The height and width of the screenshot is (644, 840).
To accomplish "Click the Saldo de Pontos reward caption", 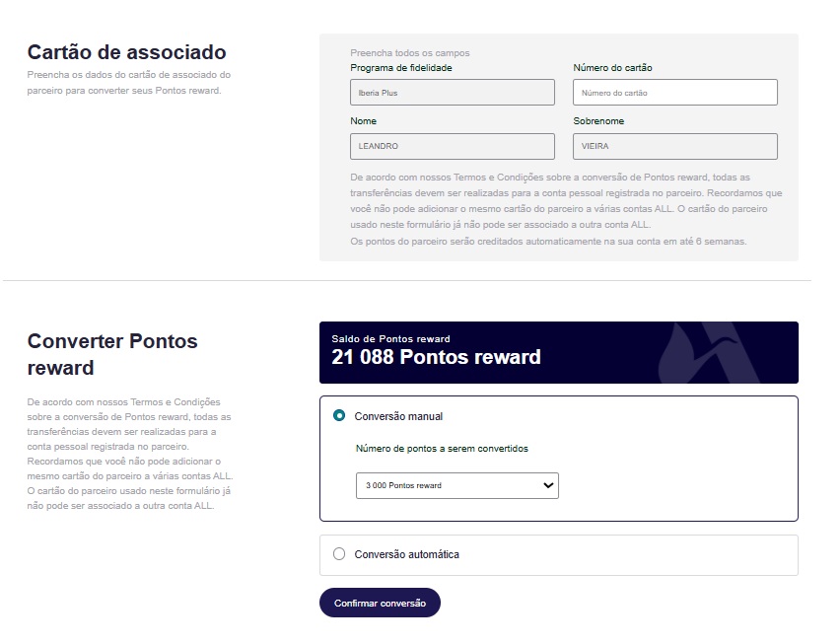I will (x=390, y=338).
